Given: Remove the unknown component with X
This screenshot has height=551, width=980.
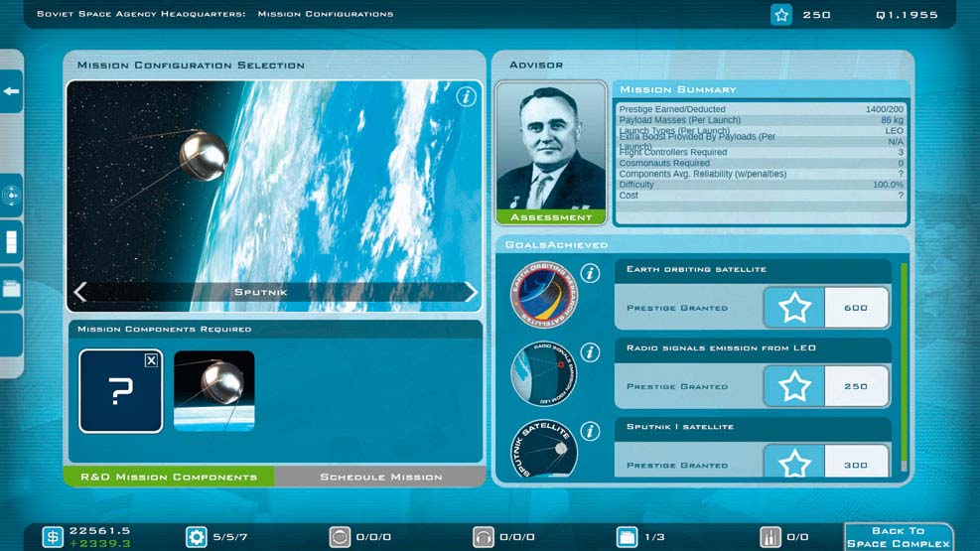Looking at the screenshot, I should [x=151, y=360].
